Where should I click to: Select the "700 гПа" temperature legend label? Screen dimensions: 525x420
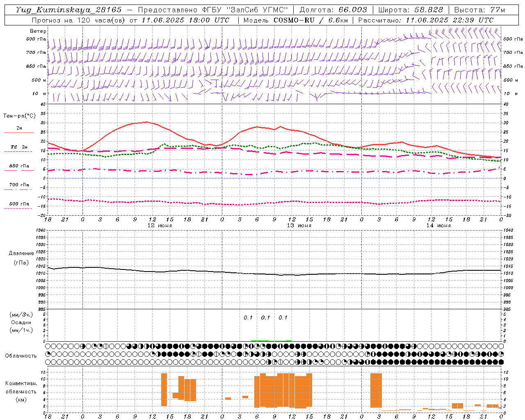[x=19, y=185]
